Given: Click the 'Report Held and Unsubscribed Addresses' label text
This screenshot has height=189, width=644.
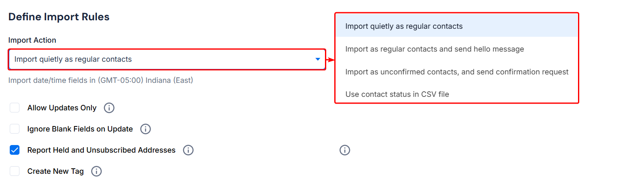Looking at the screenshot, I should [x=102, y=150].
